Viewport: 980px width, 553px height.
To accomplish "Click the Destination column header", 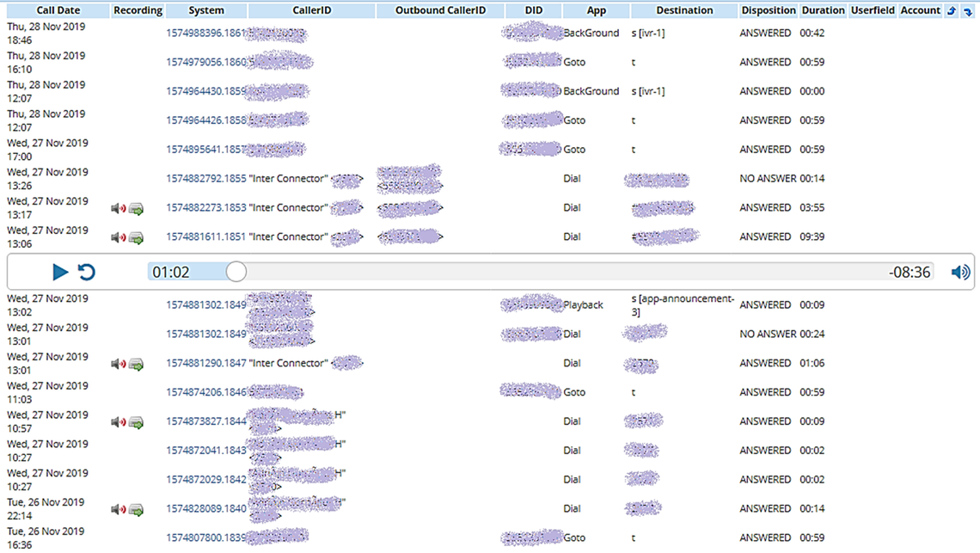I will click(684, 10).
